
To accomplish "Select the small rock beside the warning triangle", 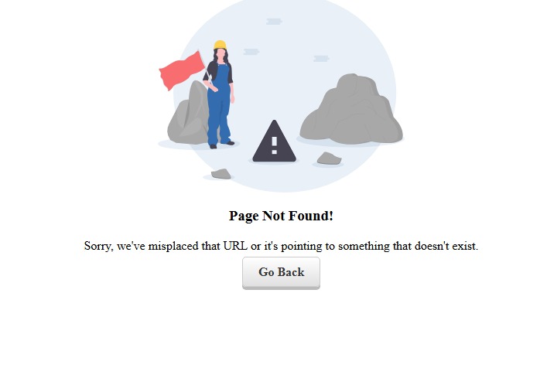I will coord(329,159).
